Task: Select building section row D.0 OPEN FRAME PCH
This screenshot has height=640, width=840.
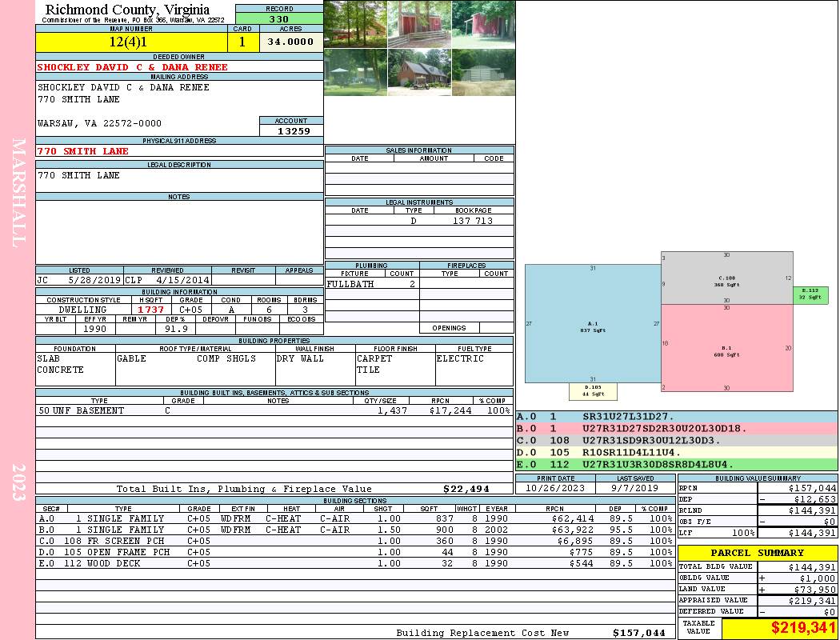Action: [356, 552]
